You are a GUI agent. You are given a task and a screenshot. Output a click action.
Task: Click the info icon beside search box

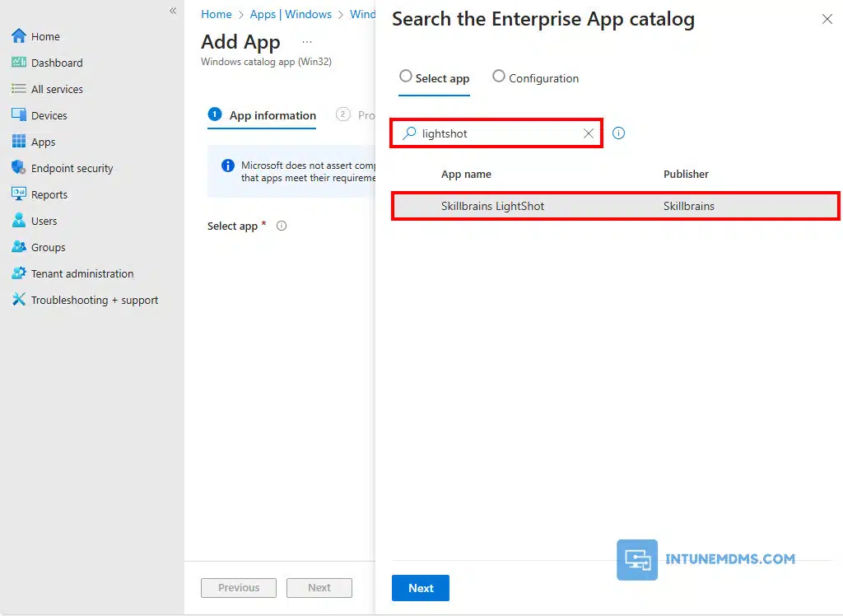(x=619, y=133)
